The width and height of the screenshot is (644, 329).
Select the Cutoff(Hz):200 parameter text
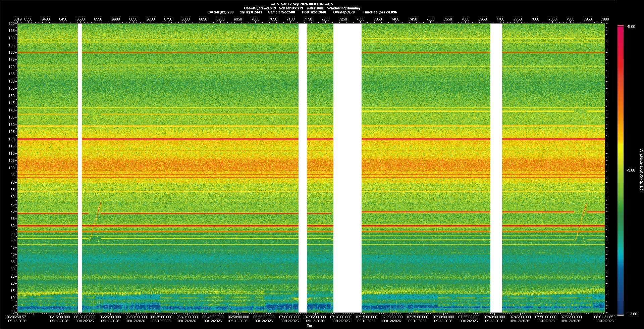coord(220,12)
